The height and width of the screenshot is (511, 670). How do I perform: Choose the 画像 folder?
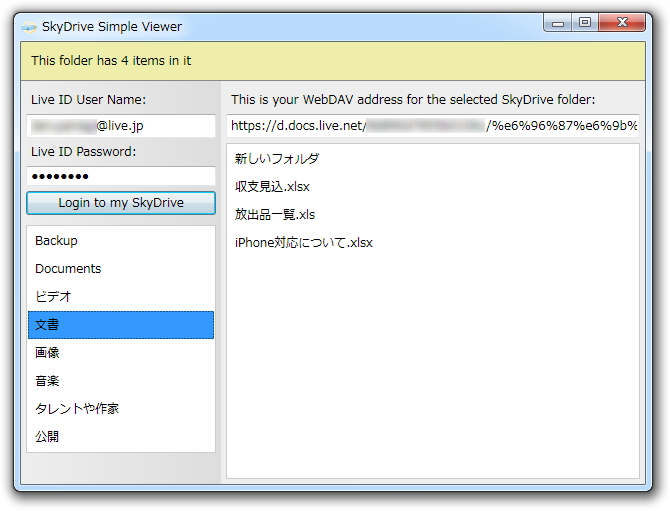point(121,353)
